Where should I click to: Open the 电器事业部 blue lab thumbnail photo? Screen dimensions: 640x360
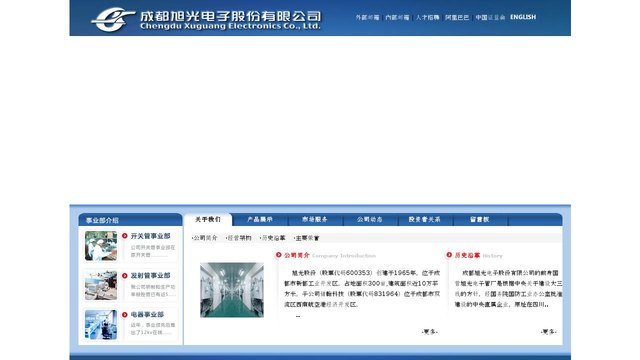101,324
